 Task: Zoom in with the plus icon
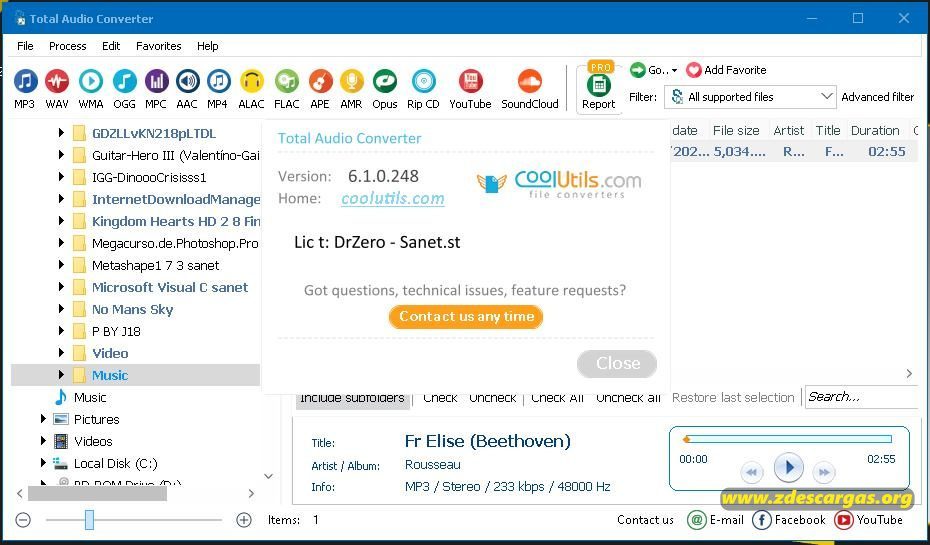click(244, 520)
